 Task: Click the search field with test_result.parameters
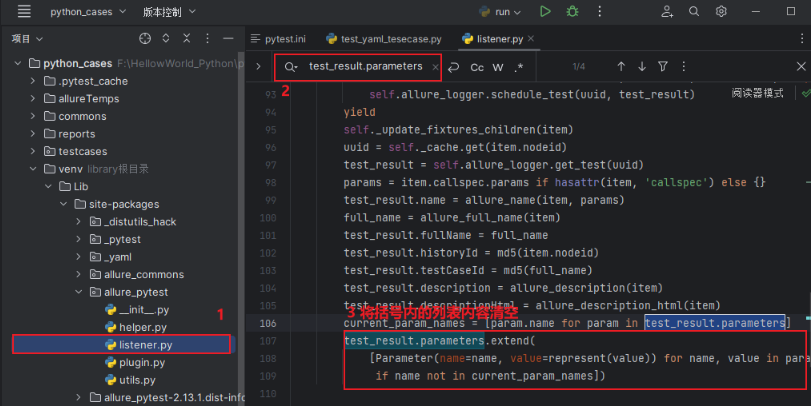366,66
